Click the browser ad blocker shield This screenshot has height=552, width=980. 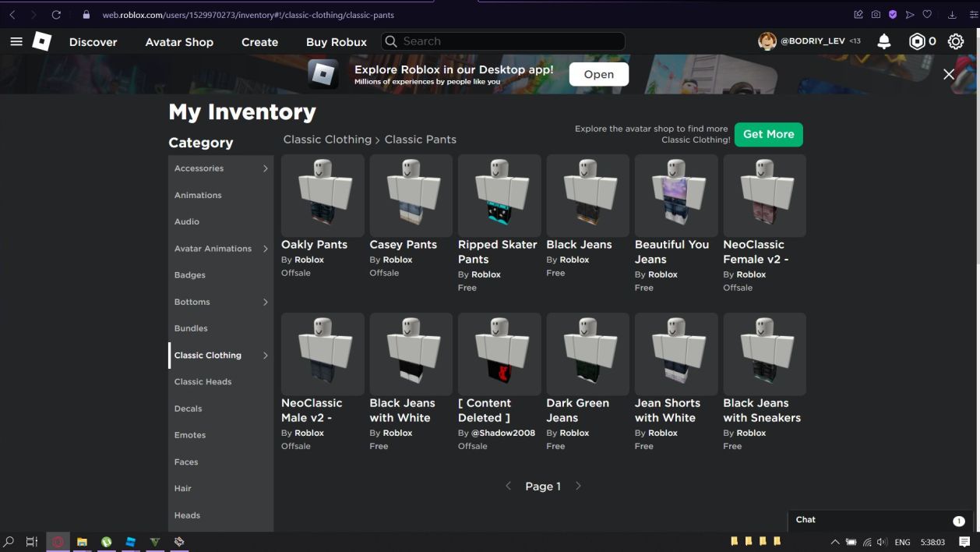(893, 15)
